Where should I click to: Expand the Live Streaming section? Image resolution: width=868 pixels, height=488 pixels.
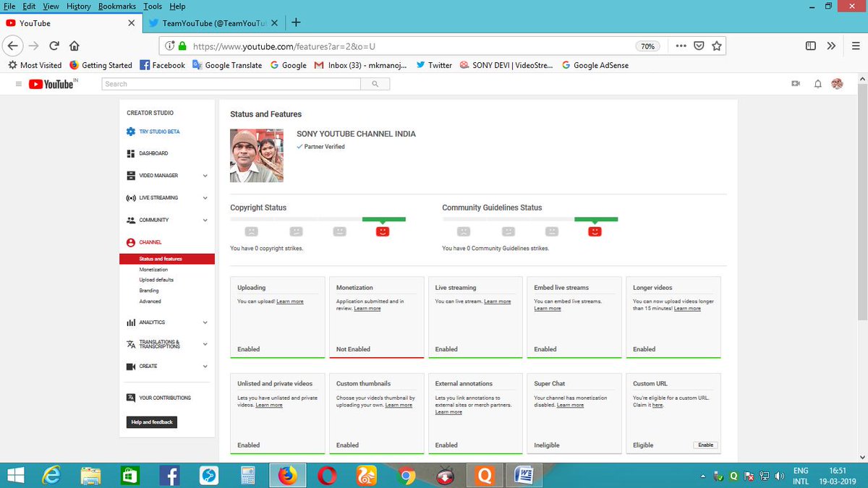point(205,197)
